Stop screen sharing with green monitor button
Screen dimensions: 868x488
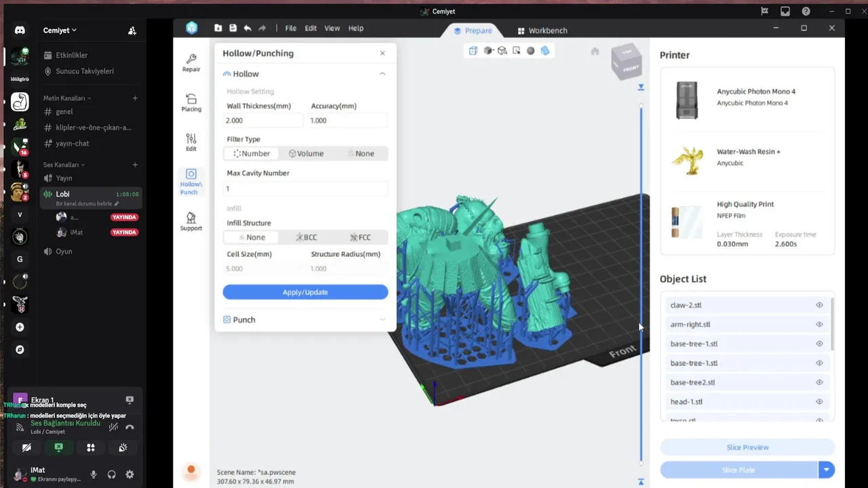tap(58, 447)
